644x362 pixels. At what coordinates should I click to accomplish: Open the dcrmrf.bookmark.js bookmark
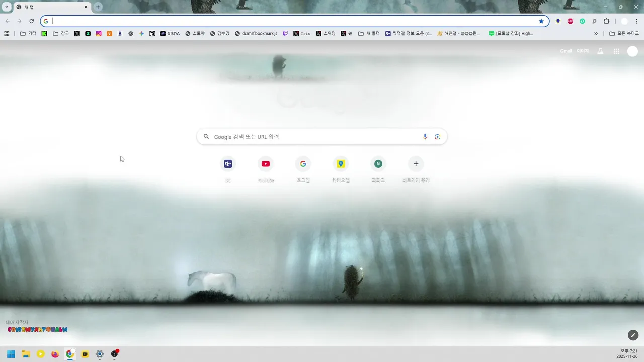click(256, 34)
